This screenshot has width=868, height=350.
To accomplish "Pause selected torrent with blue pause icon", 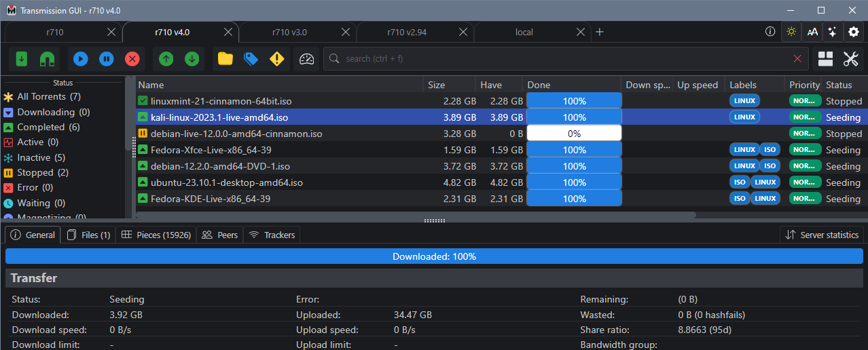I will pos(107,59).
